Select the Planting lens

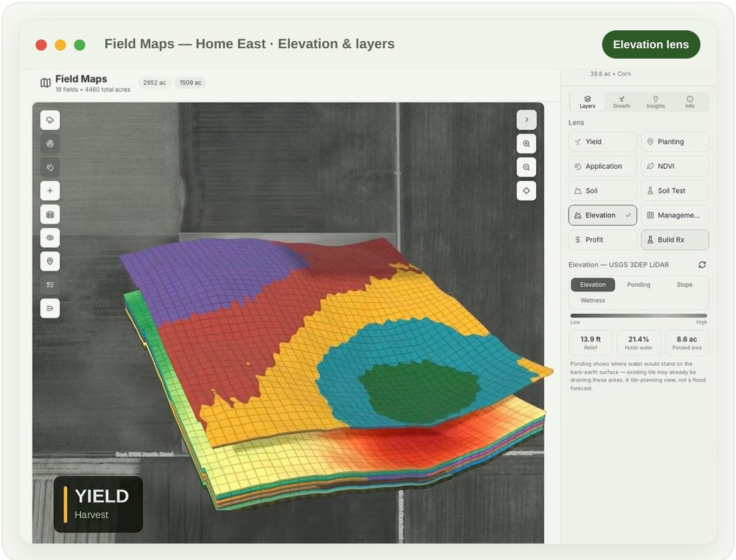click(675, 142)
